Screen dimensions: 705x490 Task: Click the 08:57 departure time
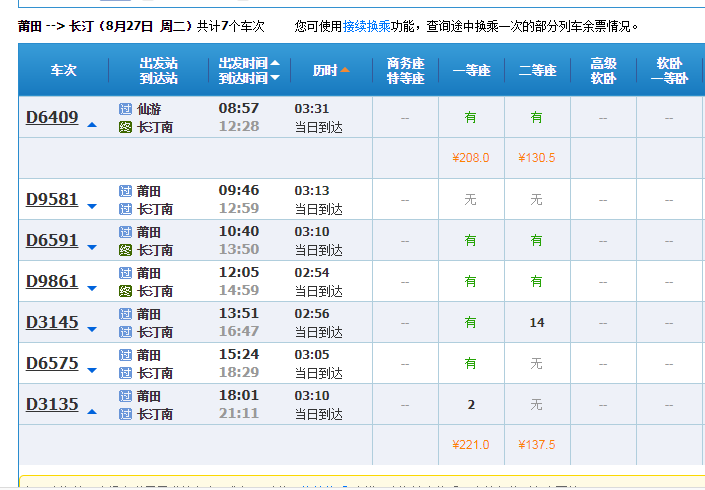point(239,108)
